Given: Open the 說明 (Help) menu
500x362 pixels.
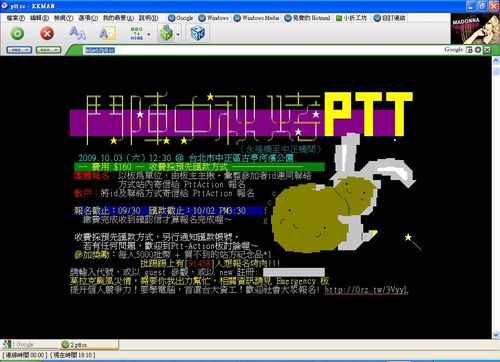Looking at the screenshot, I should tap(148, 18).
